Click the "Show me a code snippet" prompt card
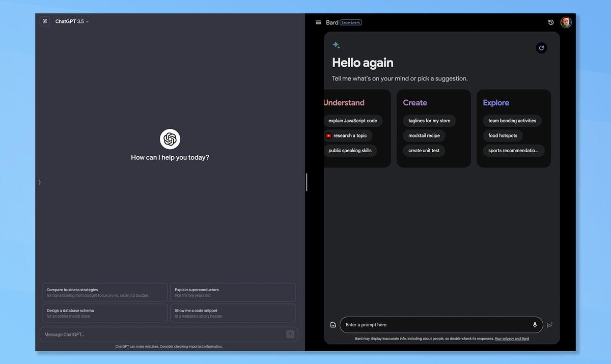 point(233,313)
